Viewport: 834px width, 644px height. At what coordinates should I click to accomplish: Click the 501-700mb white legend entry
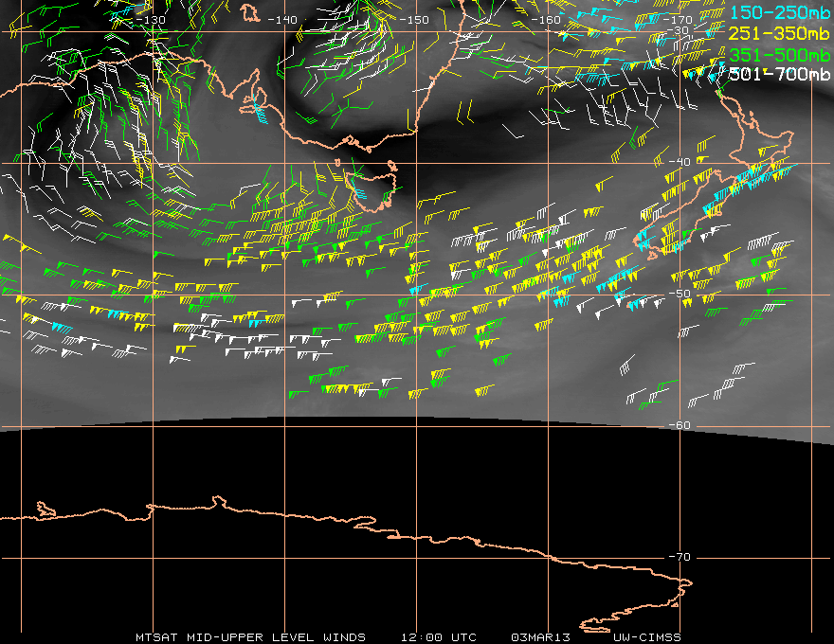[x=779, y=74]
